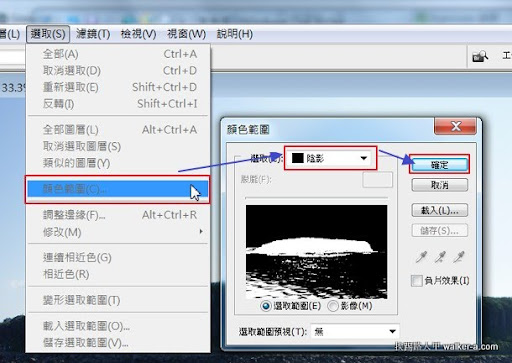Enable the 負片效果(I) checkbox
The width and height of the screenshot is (512, 363).
[x=417, y=281]
